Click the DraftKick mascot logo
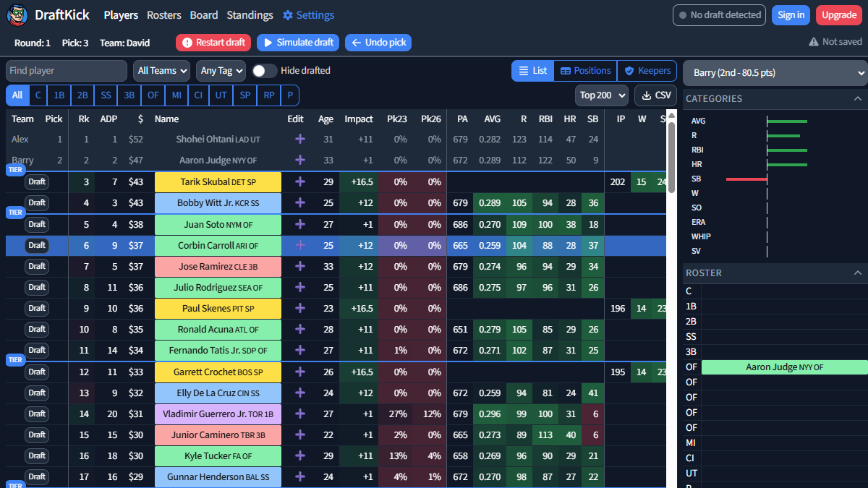 [x=17, y=14]
